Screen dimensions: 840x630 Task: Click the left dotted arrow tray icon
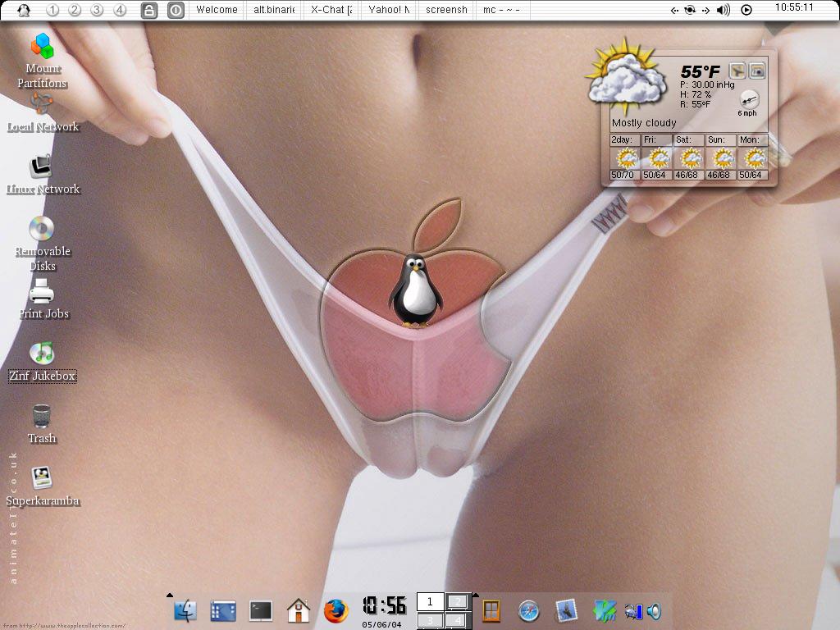tap(675, 10)
